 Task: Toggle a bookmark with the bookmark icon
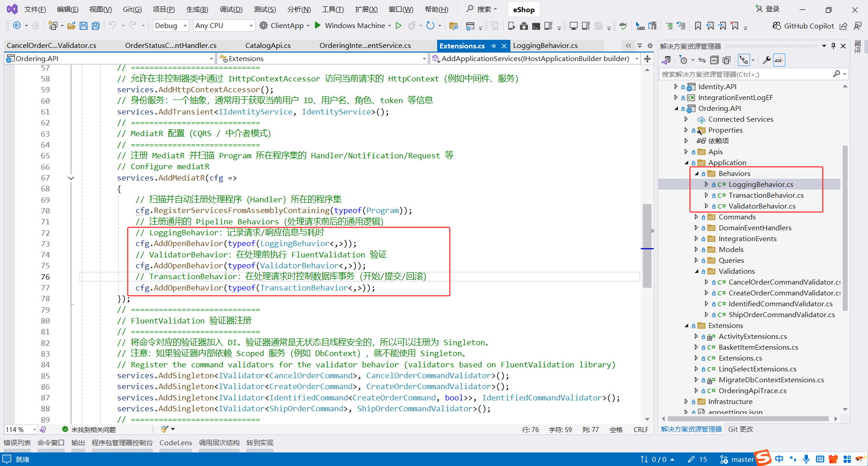(698, 26)
